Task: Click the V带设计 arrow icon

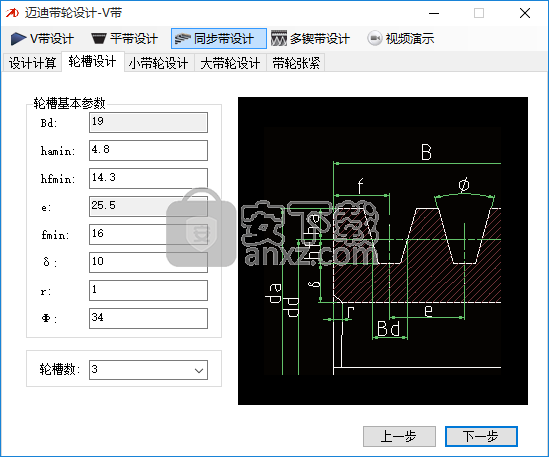Action: [x=18, y=39]
